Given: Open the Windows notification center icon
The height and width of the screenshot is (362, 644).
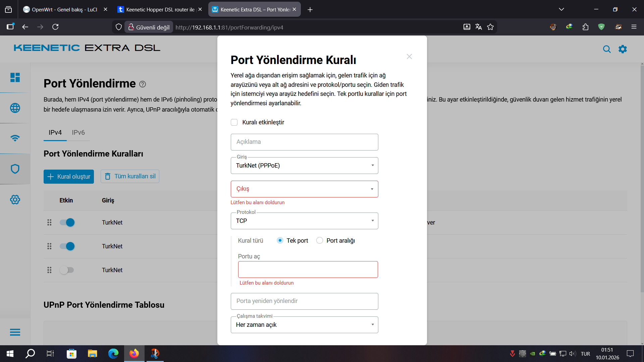Looking at the screenshot, I should (630, 354).
